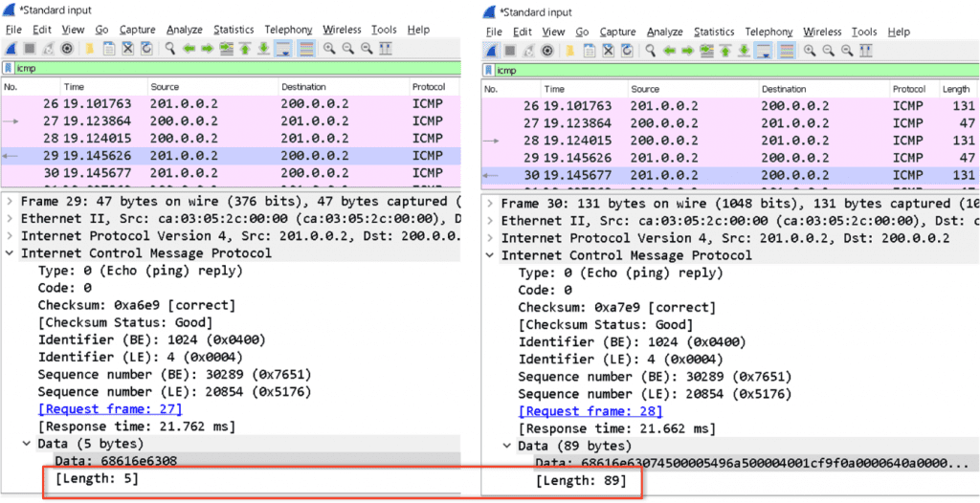Open the Wireless menu in right window

[x=822, y=32]
